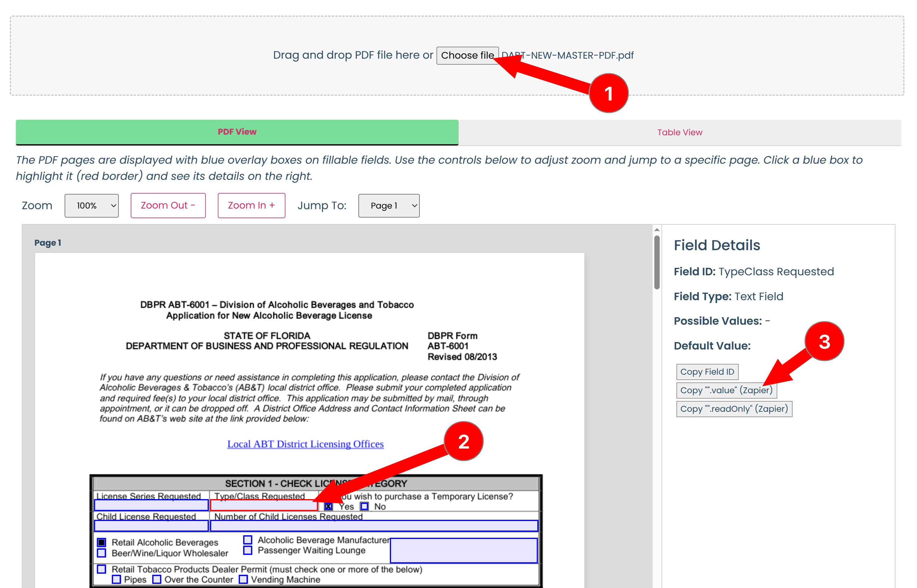Image resolution: width=917 pixels, height=588 pixels.
Task: Check Alcoholic Beverage Manufacturer box
Action: (248, 540)
